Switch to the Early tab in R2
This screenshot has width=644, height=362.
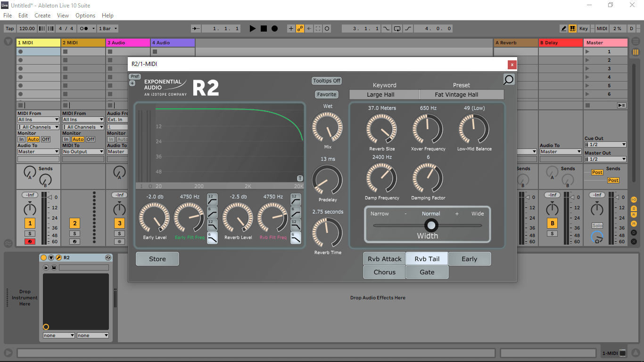coord(470,259)
